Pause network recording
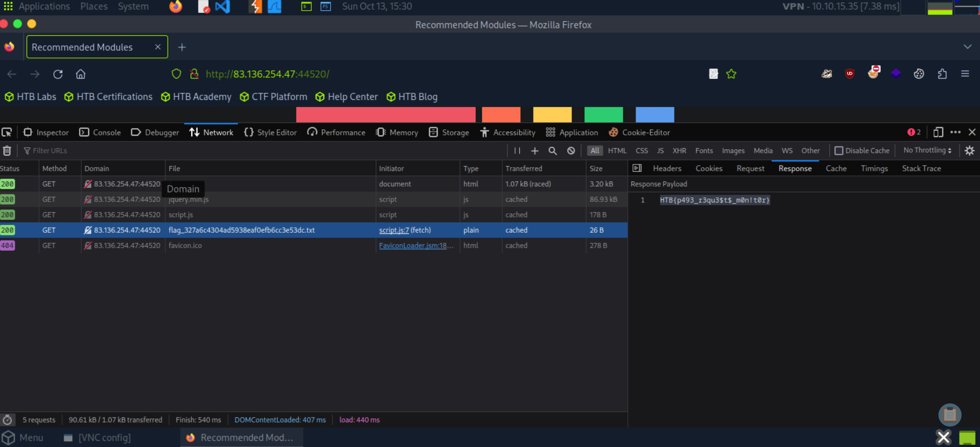Viewport: 980px width, 447px height. [517, 151]
